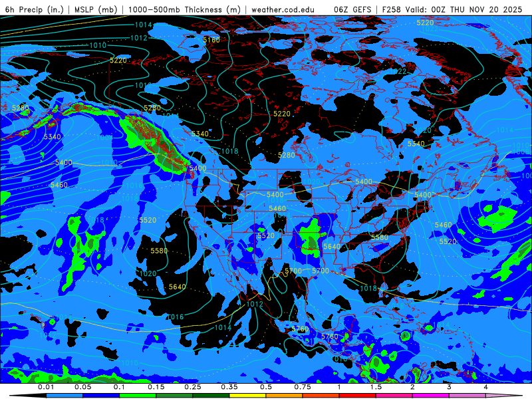
Task: Click the 0.25 legend value
Action: (193, 387)
